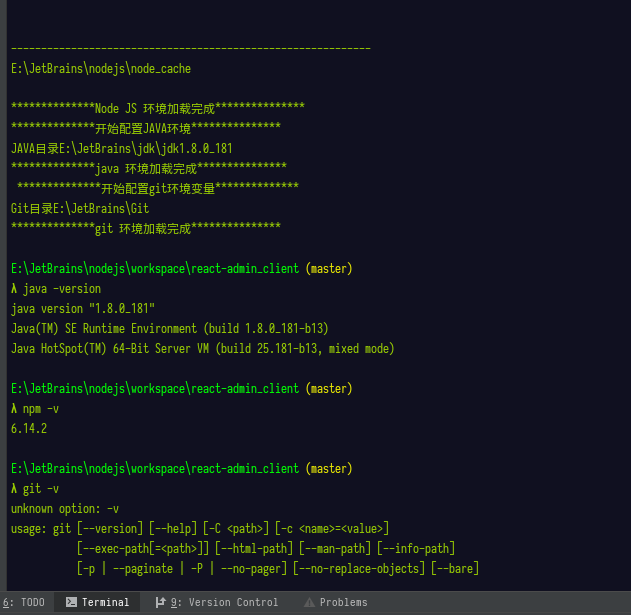
Task: Click the 'git -v' command line
Action: (35, 489)
